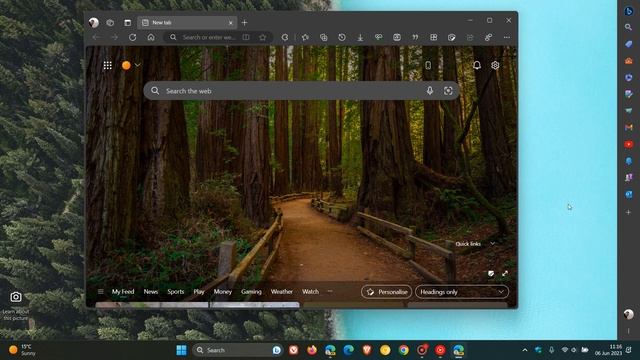Select the My Feed tab
640x360 pixels.
click(123, 291)
